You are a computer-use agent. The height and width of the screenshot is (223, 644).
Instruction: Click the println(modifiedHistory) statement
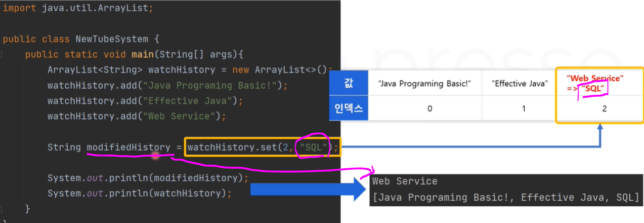click(x=148, y=178)
